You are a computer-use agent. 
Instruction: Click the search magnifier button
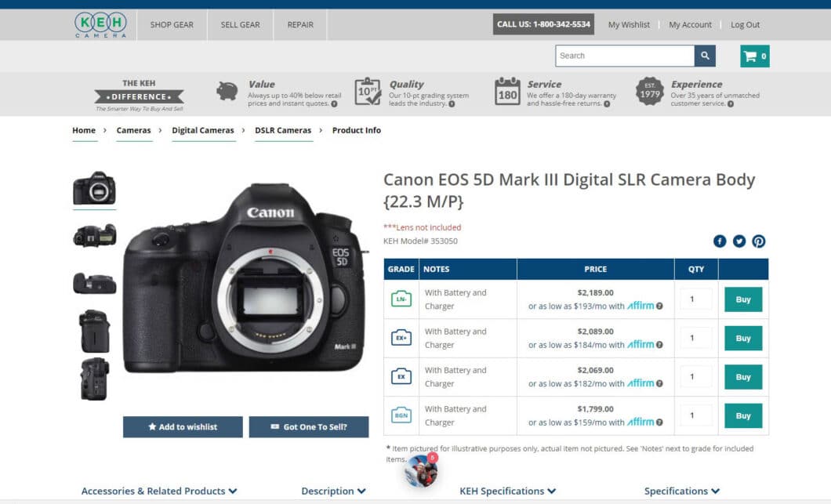coord(705,56)
